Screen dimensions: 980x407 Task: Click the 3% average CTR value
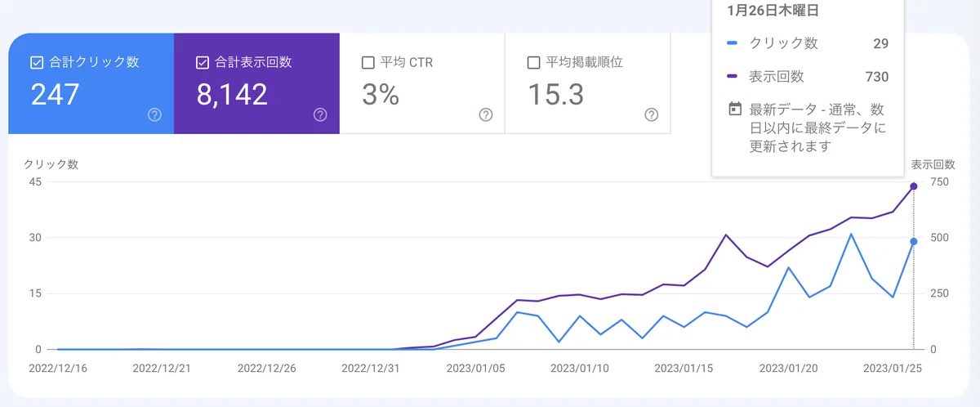click(x=380, y=96)
